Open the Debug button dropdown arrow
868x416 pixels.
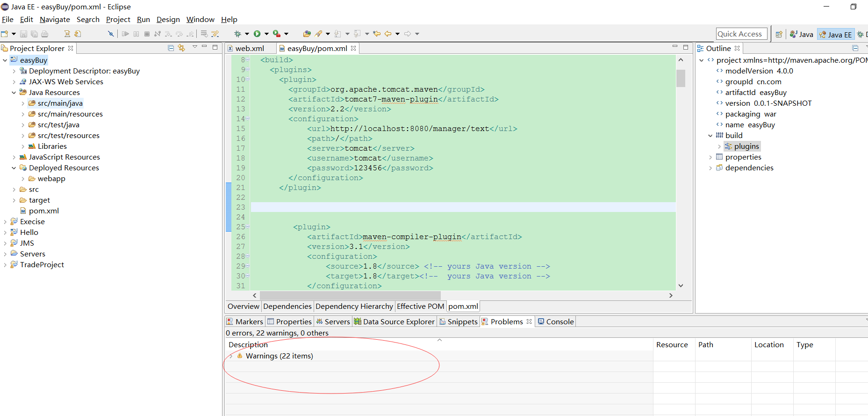coord(247,34)
